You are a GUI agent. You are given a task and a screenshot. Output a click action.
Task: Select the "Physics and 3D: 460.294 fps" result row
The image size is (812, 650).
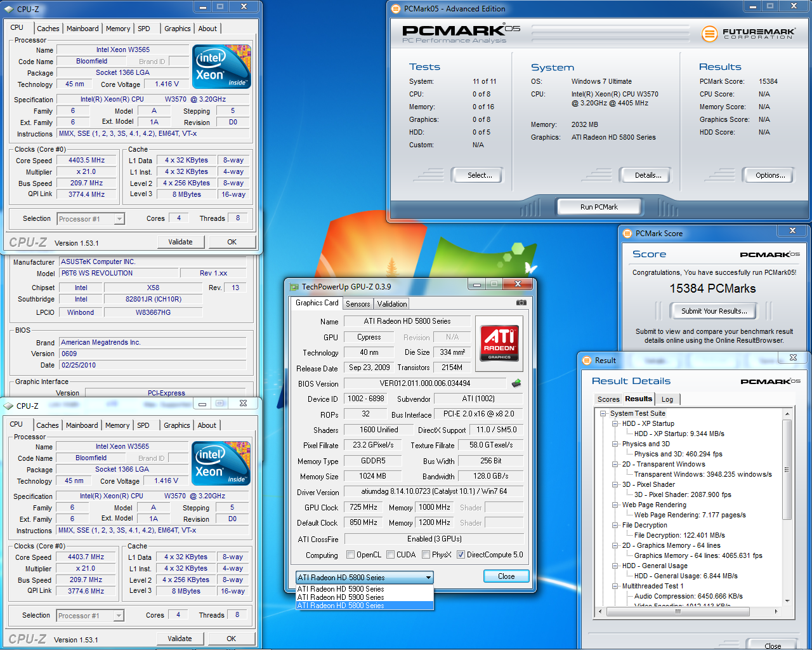678,454
